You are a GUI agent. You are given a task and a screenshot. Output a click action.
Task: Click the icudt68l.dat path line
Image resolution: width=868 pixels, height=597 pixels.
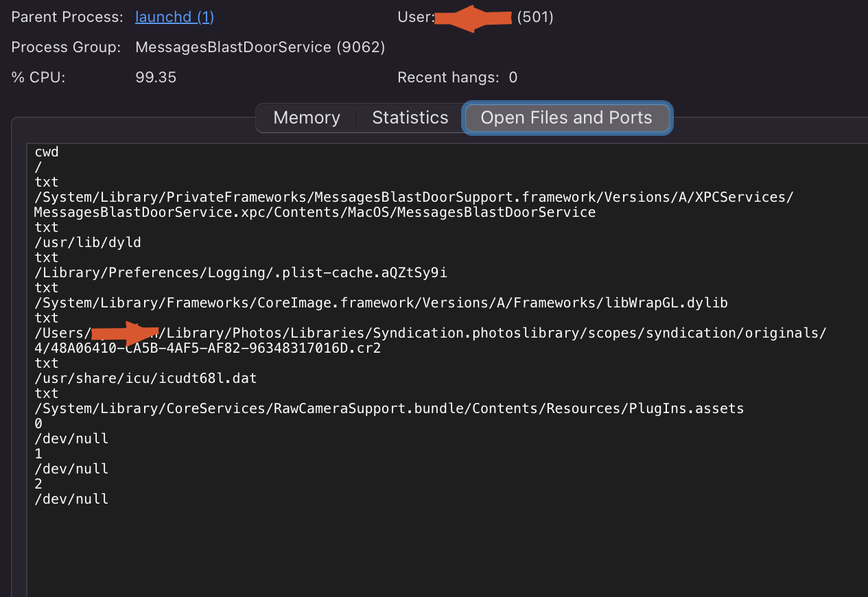pyautogui.click(x=145, y=378)
